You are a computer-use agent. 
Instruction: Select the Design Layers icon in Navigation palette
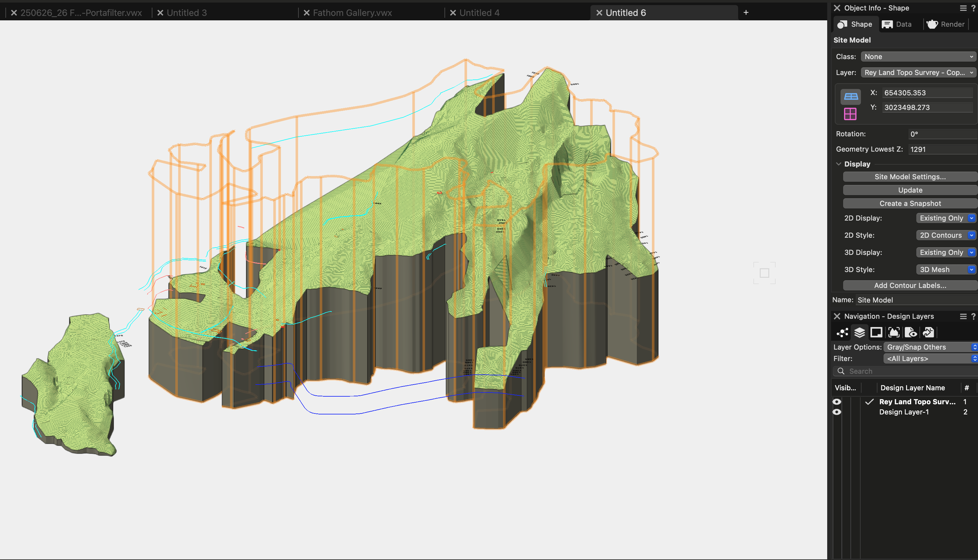click(x=859, y=332)
